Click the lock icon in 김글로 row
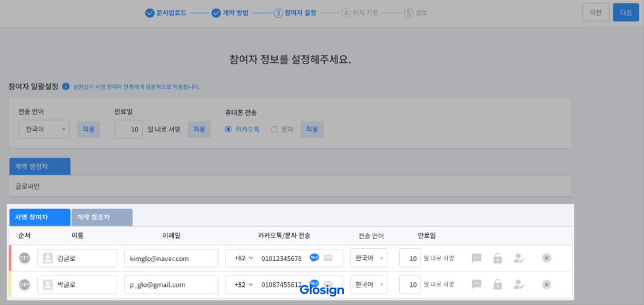Viewport: 644px width, 305px height. (x=497, y=258)
